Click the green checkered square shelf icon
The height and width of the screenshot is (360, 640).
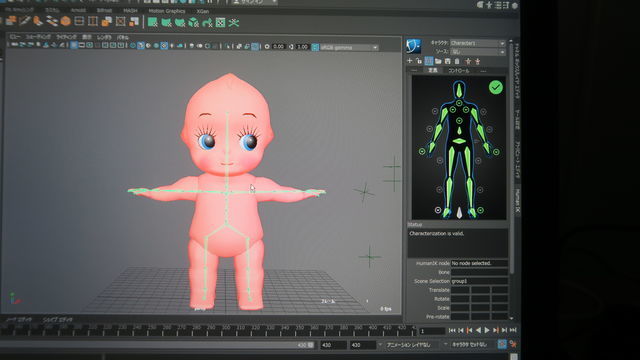click(220, 22)
